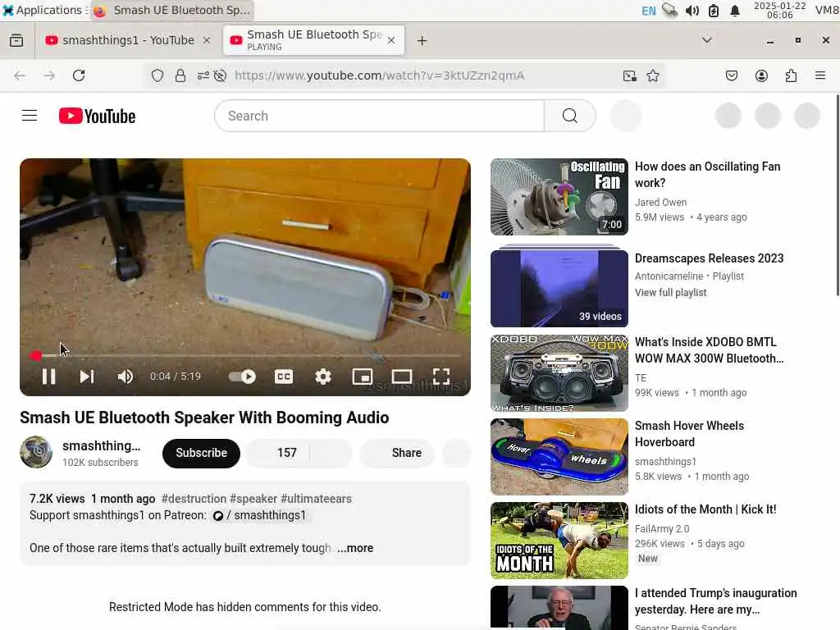This screenshot has width=840, height=630.
Task: Open #destruction hashtag
Action: click(x=194, y=499)
